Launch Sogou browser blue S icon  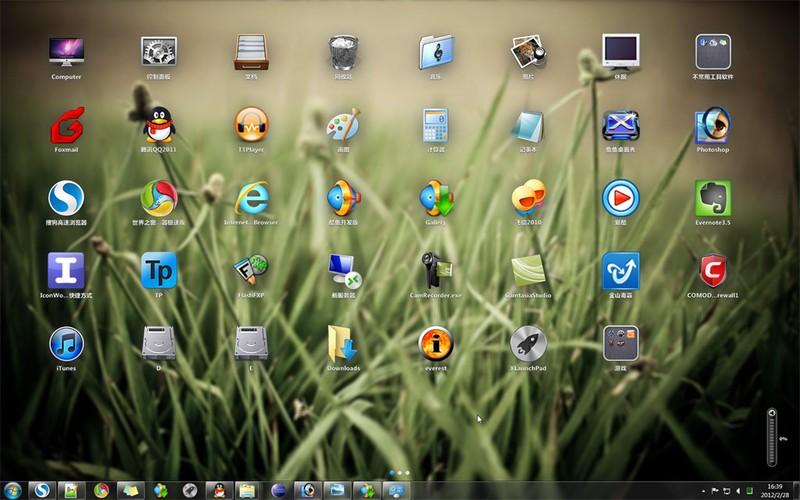click(x=66, y=198)
